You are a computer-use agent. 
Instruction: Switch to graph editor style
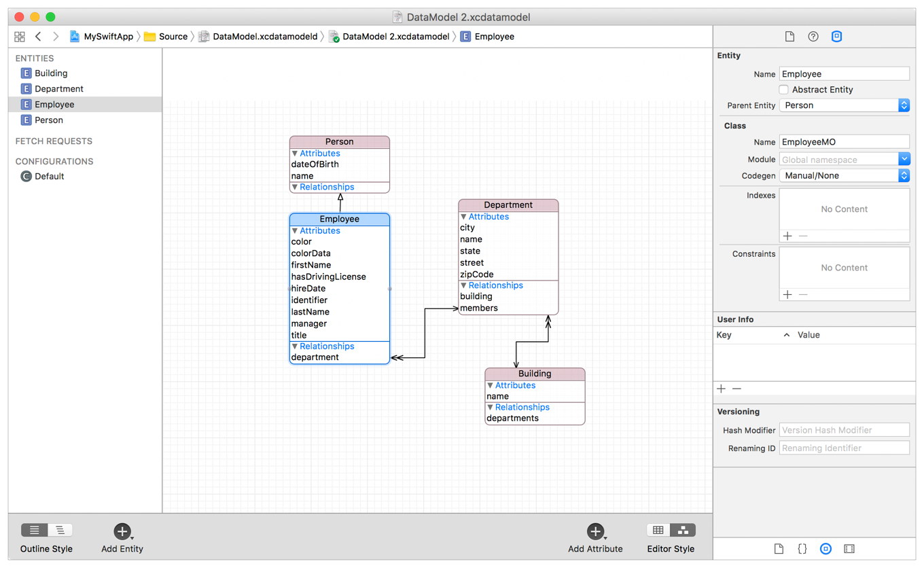coord(683,530)
